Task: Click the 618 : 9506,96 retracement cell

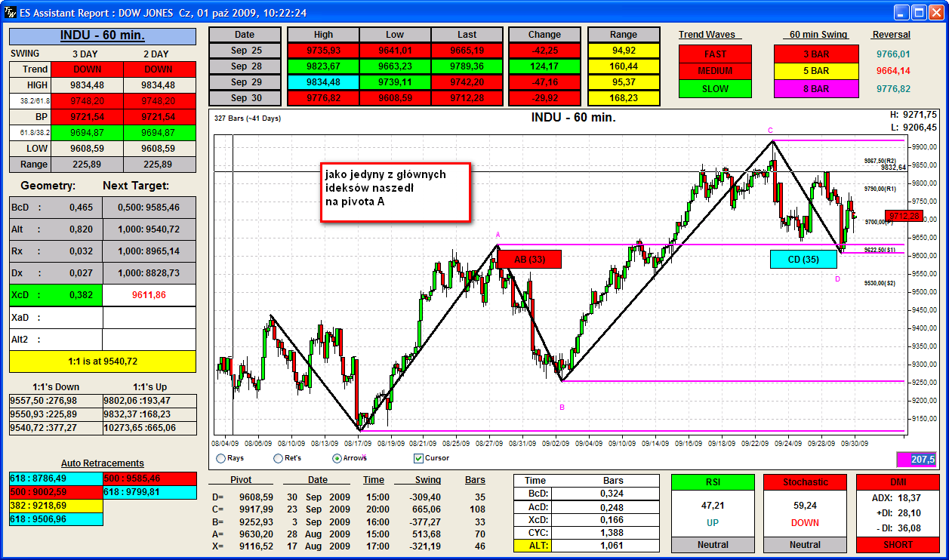Action: point(55,519)
